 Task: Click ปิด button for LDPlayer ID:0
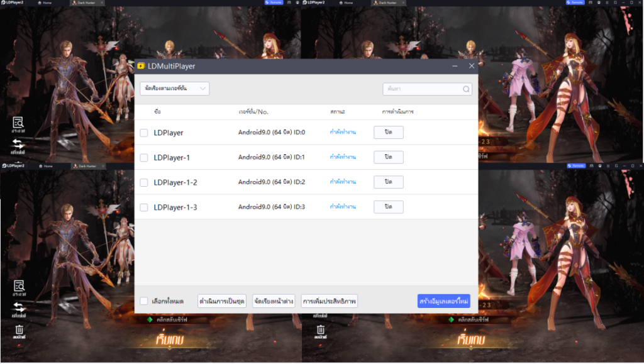tap(389, 132)
